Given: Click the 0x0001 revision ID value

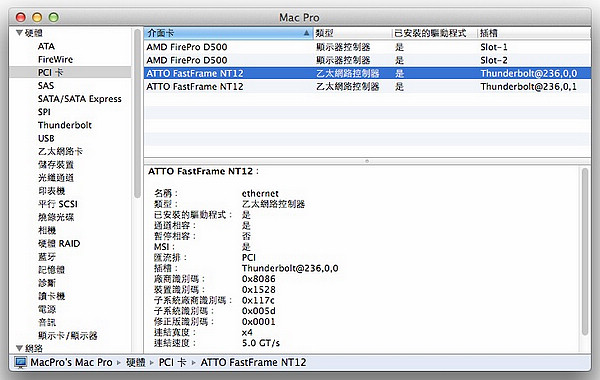Looking at the screenshot, I should pyautogui.click(x=258, y=321).
